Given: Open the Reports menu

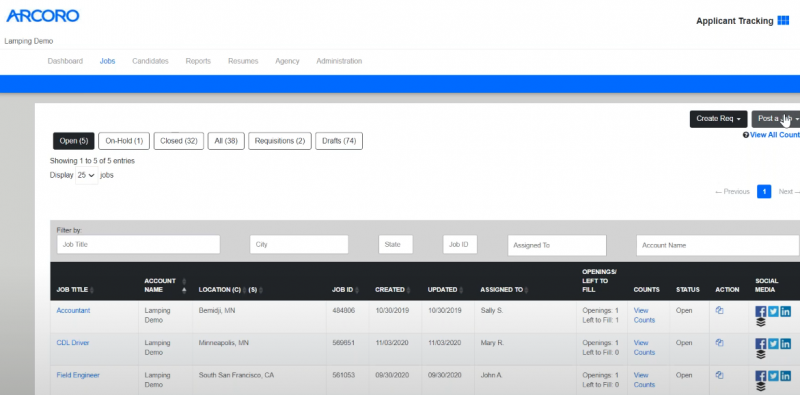Looking at the screenshot, I should (x=198, y=61).
